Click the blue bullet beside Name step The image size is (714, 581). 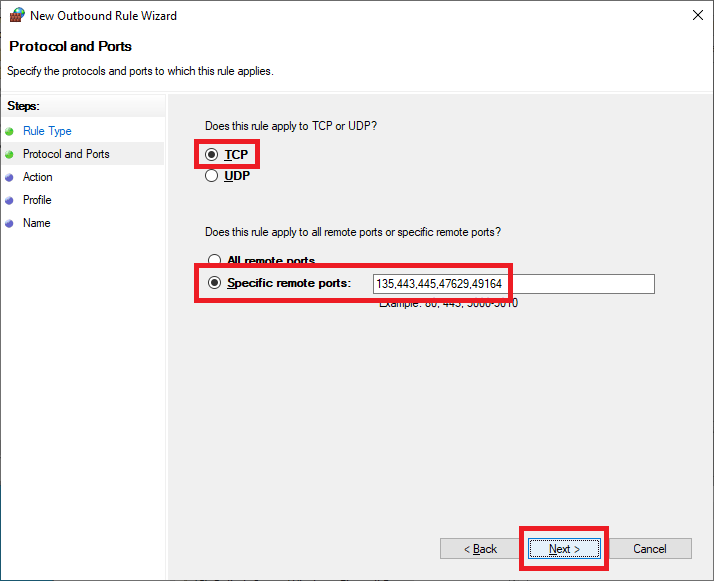pos(10,223)
